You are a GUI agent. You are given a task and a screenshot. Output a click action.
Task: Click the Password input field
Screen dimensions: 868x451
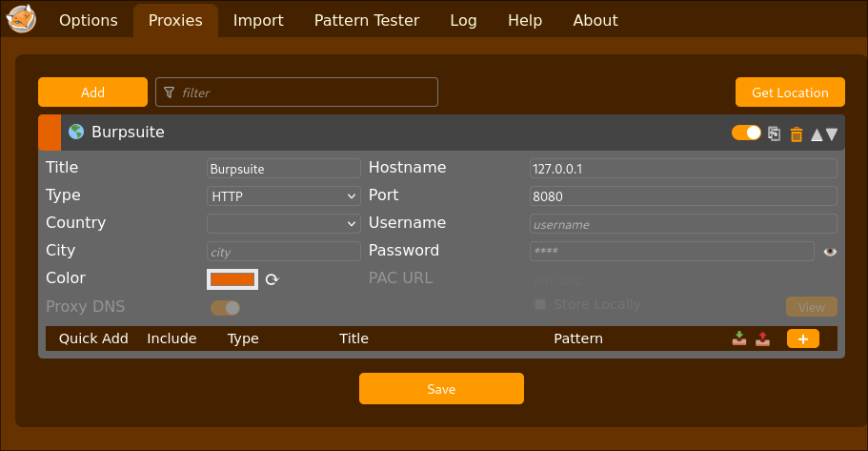point(672,251)
